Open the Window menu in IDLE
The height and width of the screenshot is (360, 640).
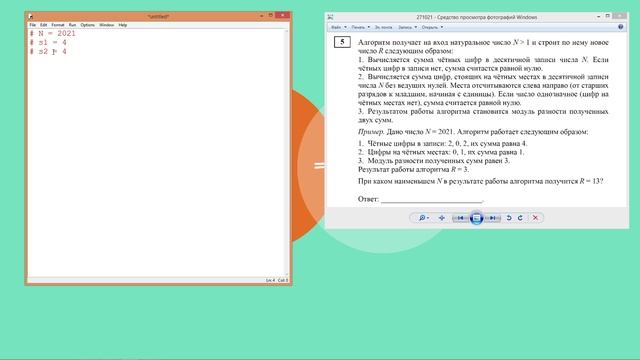point(107,25)
